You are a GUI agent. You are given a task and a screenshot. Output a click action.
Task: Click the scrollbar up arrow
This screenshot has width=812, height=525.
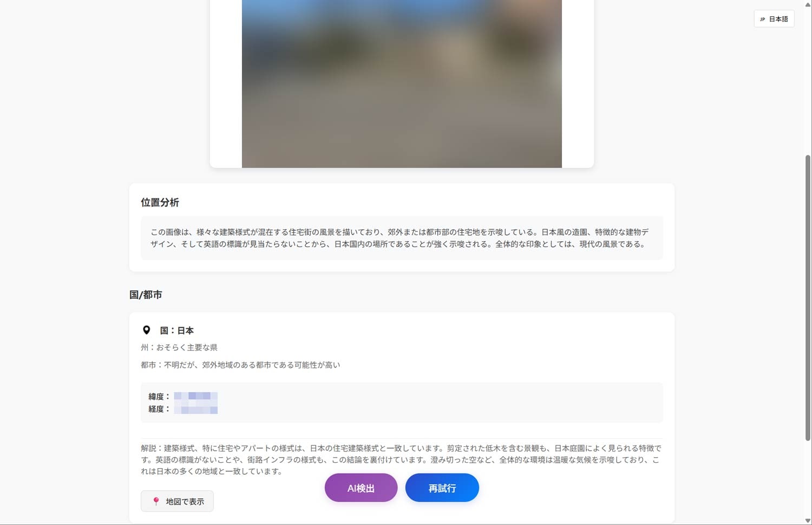pyautogui.click(x=808, y=4)
